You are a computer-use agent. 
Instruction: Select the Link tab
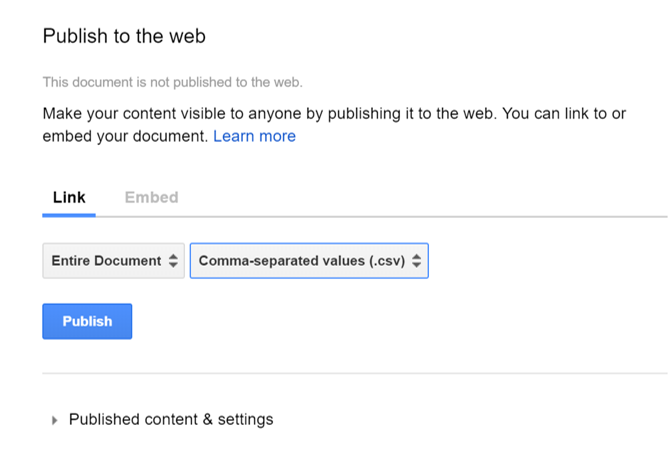[x=69, y=197]
